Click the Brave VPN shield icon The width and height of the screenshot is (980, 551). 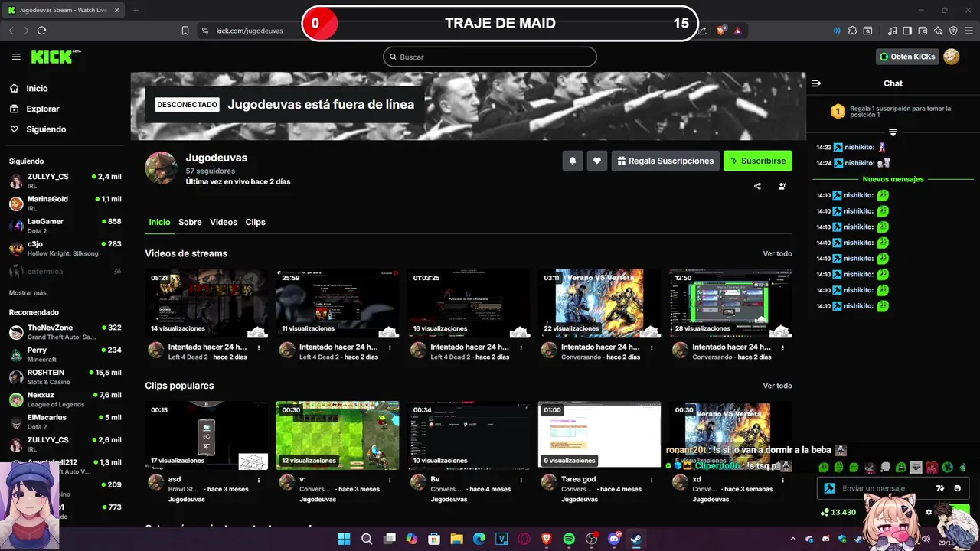tap(953, 31)
